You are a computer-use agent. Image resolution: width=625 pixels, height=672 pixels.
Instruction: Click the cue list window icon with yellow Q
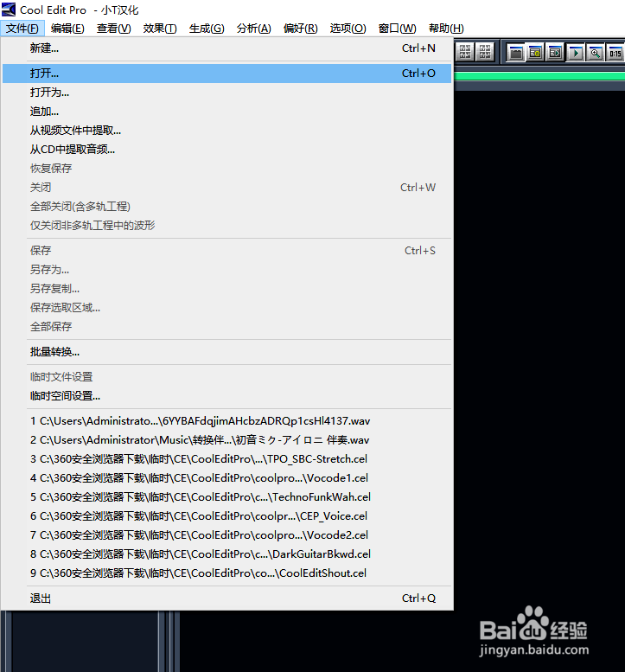coord(535,53)
